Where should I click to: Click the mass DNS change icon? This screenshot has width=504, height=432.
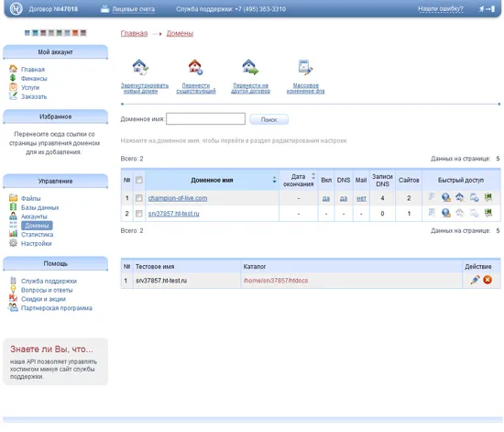(305, 67)
